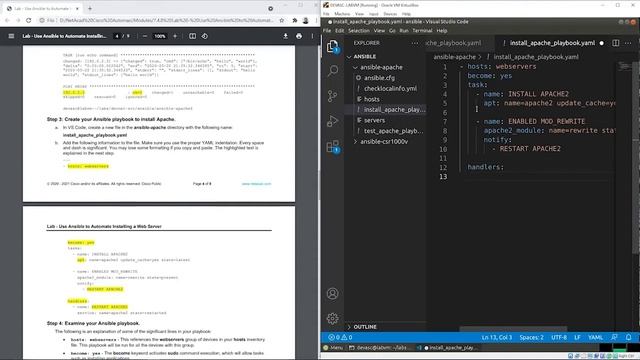Open VS Code Run menu
Image resolution: width=640 pixels, height=360 pixels.
[x=404, y=30]
